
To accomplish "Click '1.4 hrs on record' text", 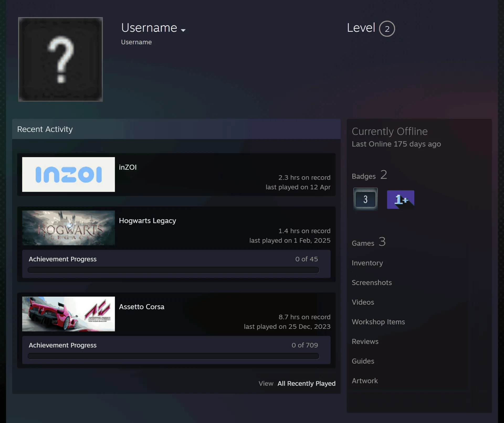I will click(304, 231).
